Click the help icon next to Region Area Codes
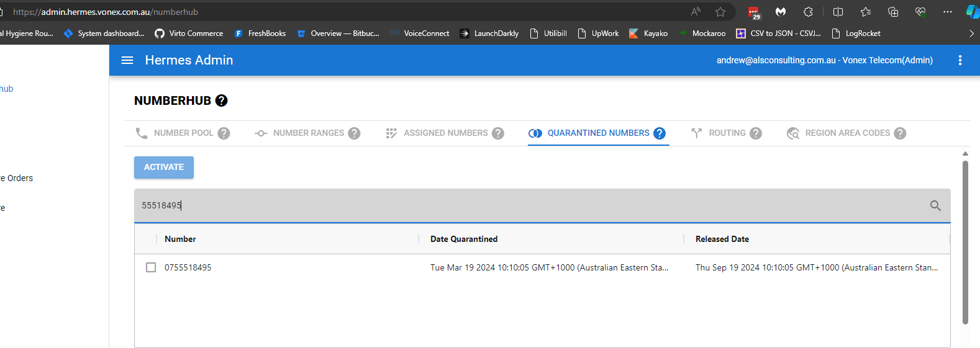Screen dimensions: 980x348 900,133
